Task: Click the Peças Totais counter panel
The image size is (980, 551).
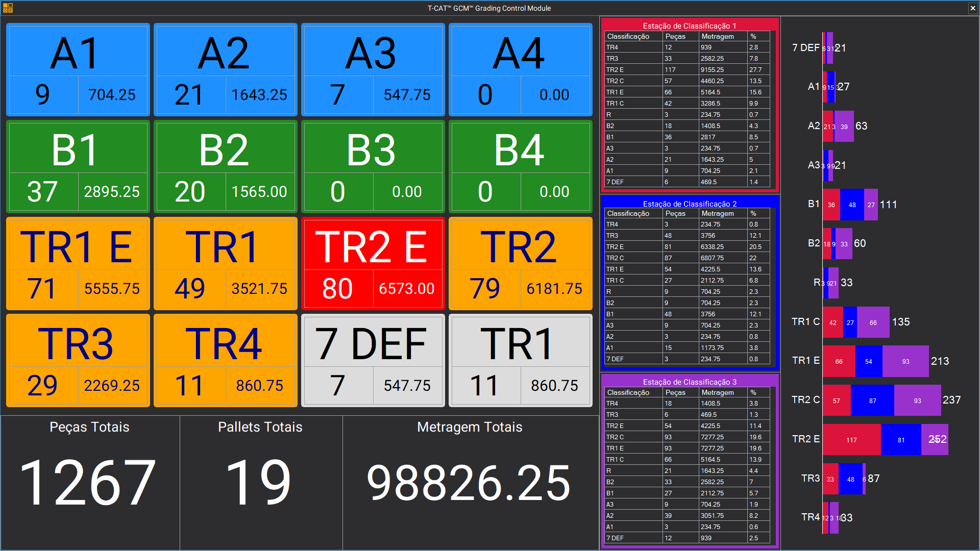Action: [90, 483]
